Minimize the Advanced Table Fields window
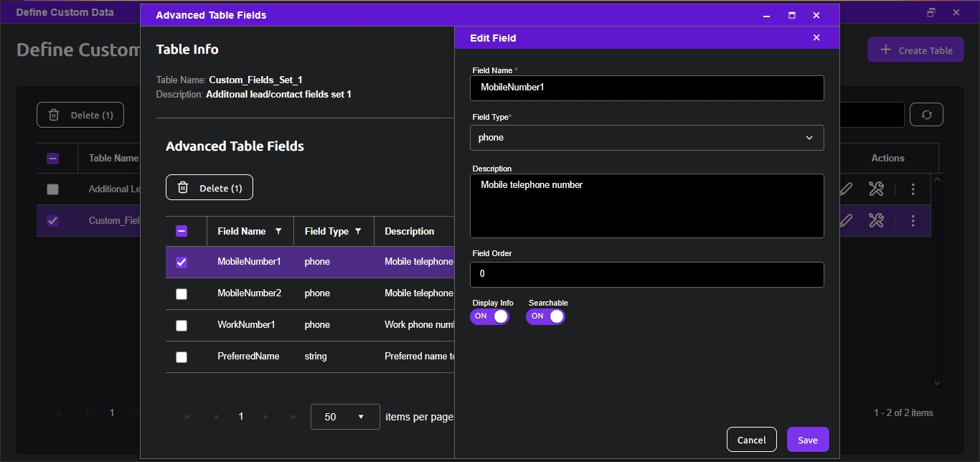Screen dimensions: 980x462 click(767, 15)
